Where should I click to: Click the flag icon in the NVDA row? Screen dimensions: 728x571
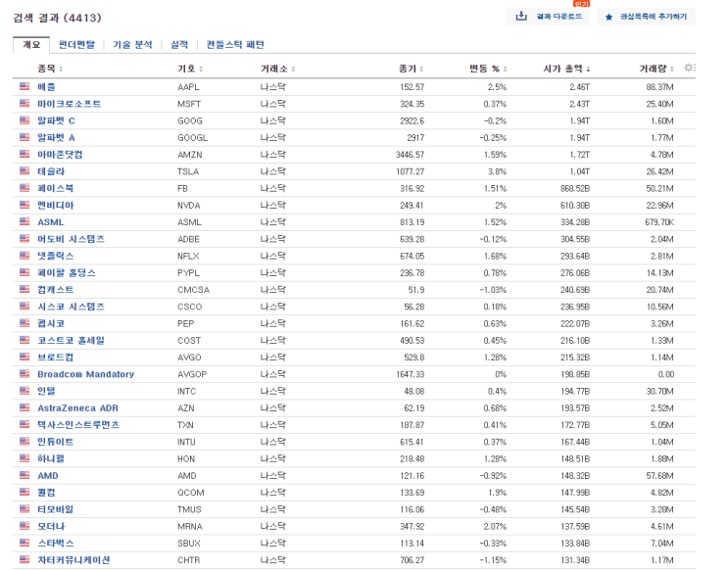(24, 205)
